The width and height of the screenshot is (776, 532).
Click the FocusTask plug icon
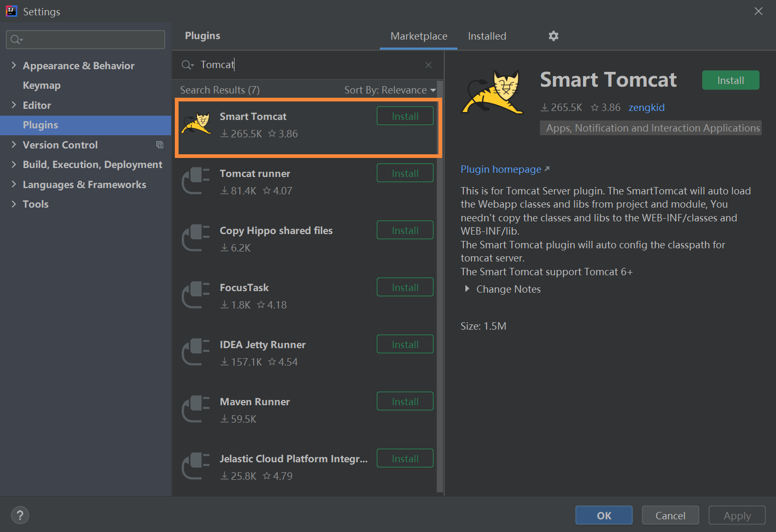[x=196, y=295]
